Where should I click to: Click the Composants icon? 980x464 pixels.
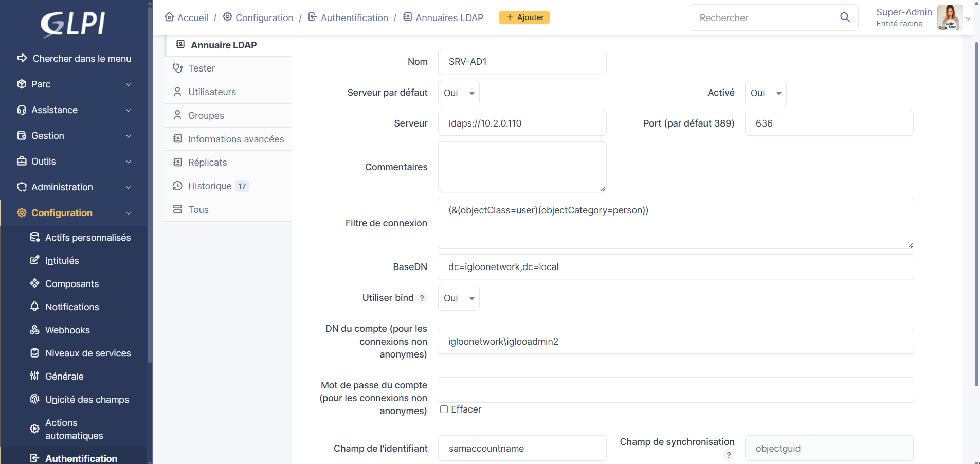pos(34,283)
